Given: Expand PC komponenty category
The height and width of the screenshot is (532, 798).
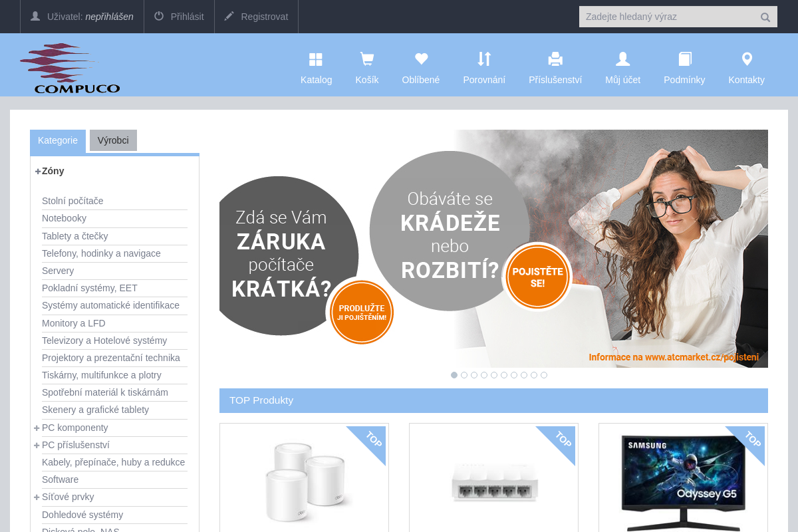Looking at the screenshot, I should (37, 428).
